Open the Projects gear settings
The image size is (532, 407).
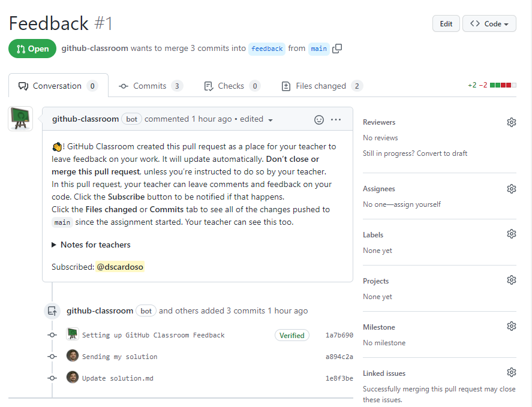tap(511, 281)
